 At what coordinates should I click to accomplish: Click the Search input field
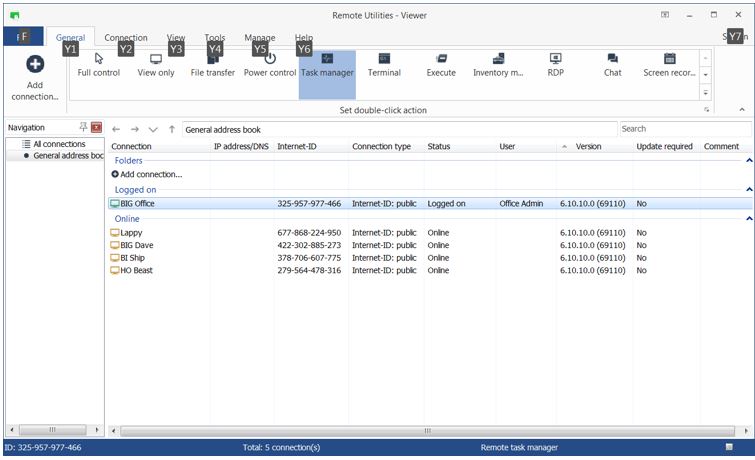click(683, 129)
